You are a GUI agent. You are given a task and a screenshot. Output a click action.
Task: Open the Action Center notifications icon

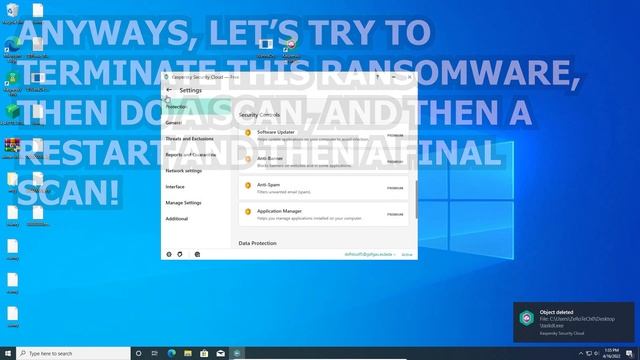pos(630,353)
